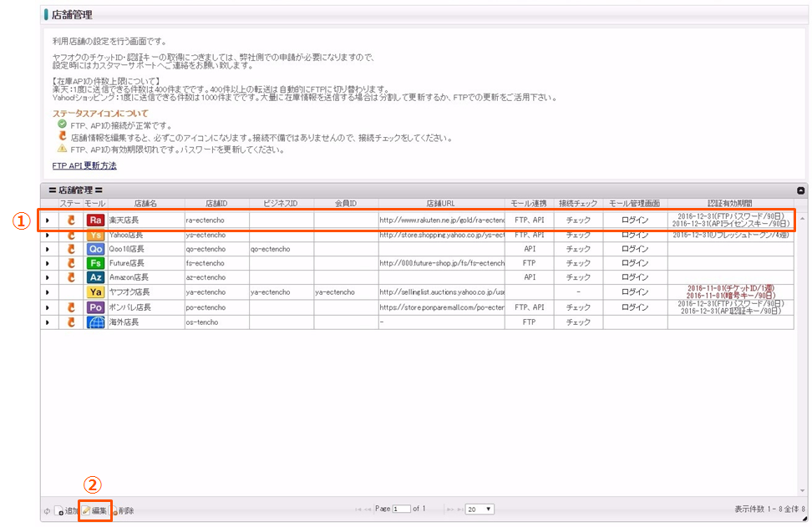The height and width of the screenshot is (527, 812).
Task: Expand the ヤフオク店長 row arrow
Action: tap(47, 292)
